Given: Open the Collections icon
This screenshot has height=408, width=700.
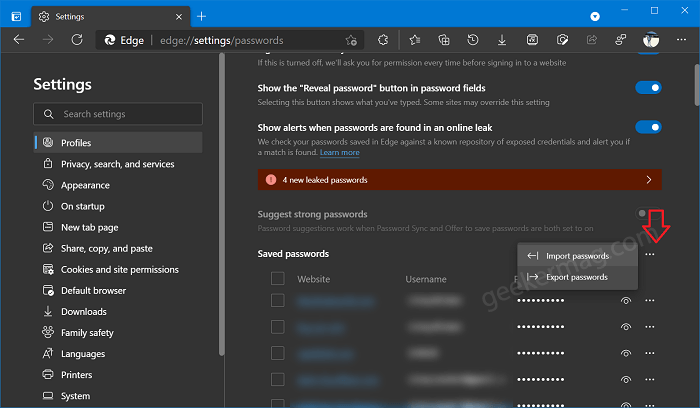Looking at the screenshot, I should click(x=444, y=40).
